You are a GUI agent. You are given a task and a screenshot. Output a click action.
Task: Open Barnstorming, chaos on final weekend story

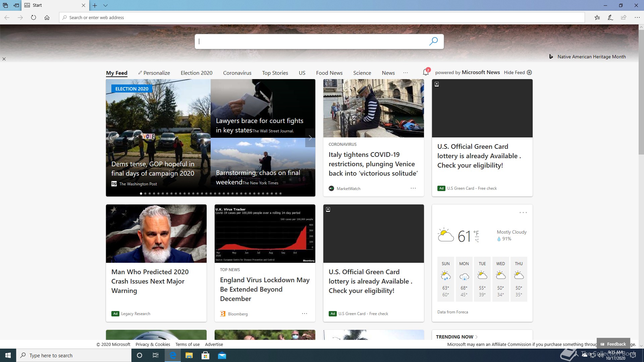click(258, 177)
